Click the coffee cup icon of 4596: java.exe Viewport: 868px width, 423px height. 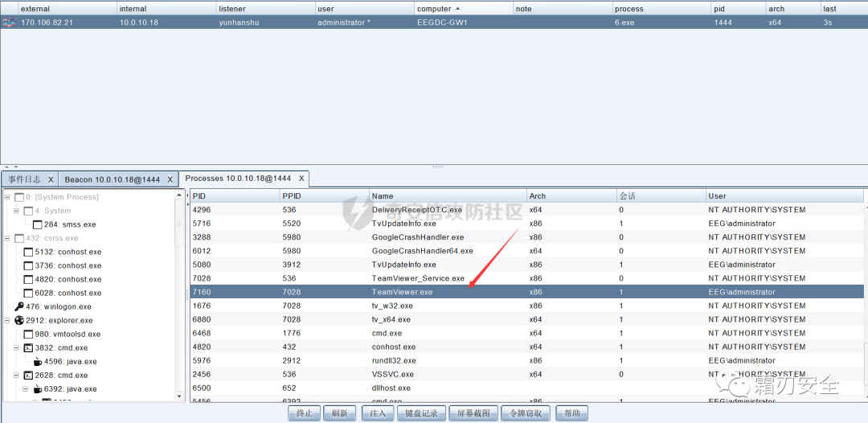[x=38, y=362]
